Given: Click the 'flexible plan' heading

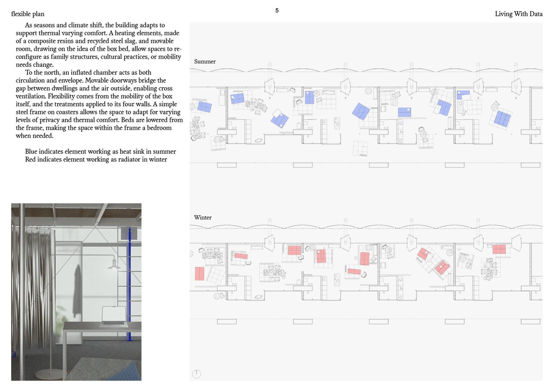Looking at the screenshot, I should pyautogui.click(x=28, y=14).
